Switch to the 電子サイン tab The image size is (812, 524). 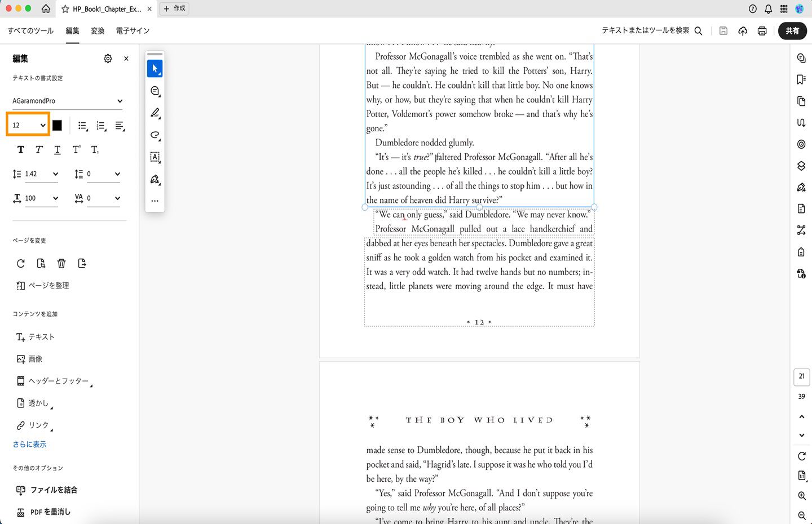pyautogui.click(x=132, y=31)
